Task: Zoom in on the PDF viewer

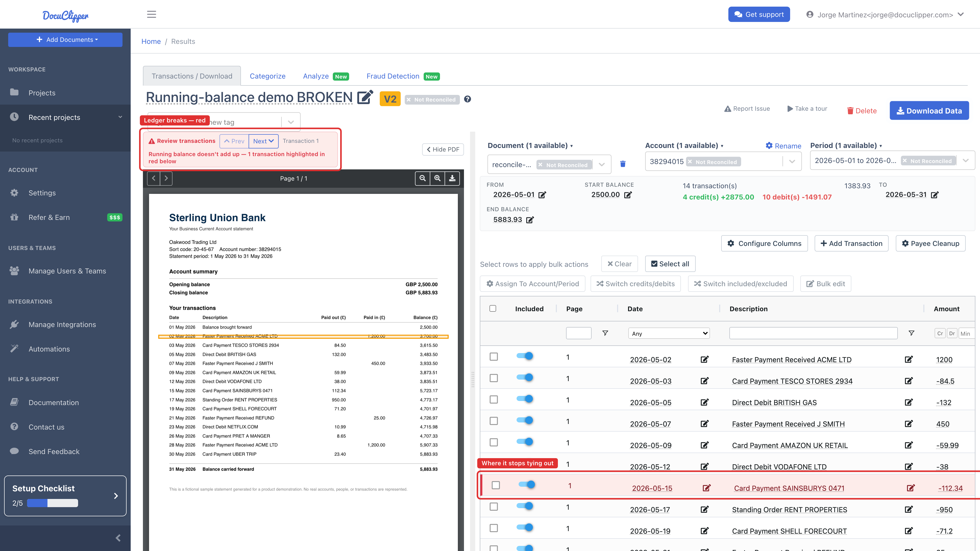Action: point(437,178)
